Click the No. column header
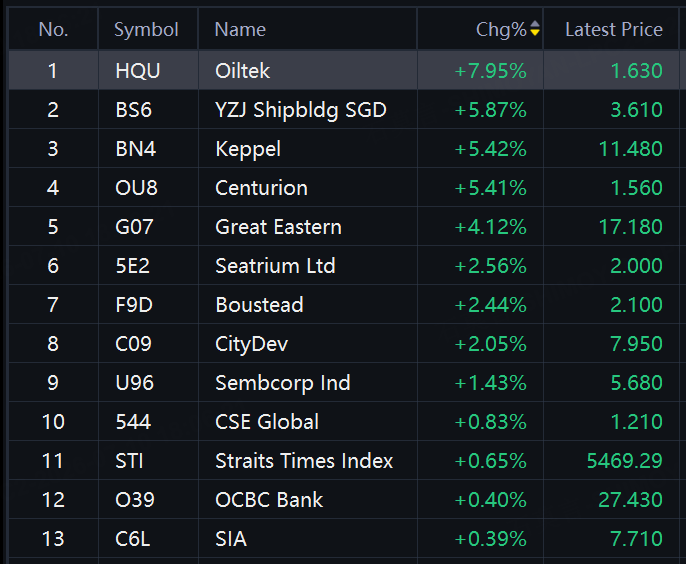Screen dimensions: 686x564 pos(53,30)
